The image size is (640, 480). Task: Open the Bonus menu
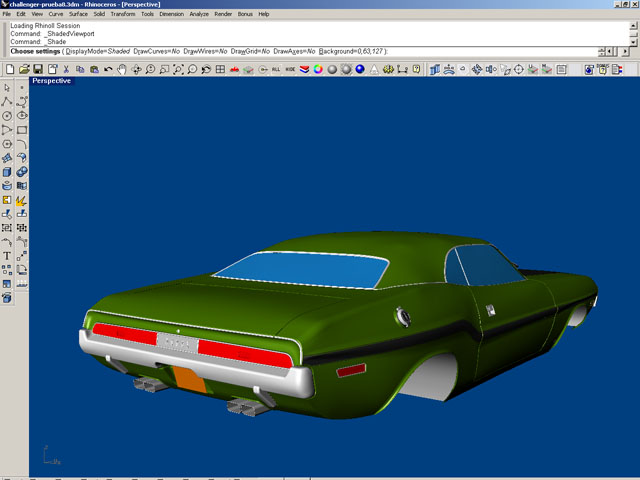pos(245,14)
